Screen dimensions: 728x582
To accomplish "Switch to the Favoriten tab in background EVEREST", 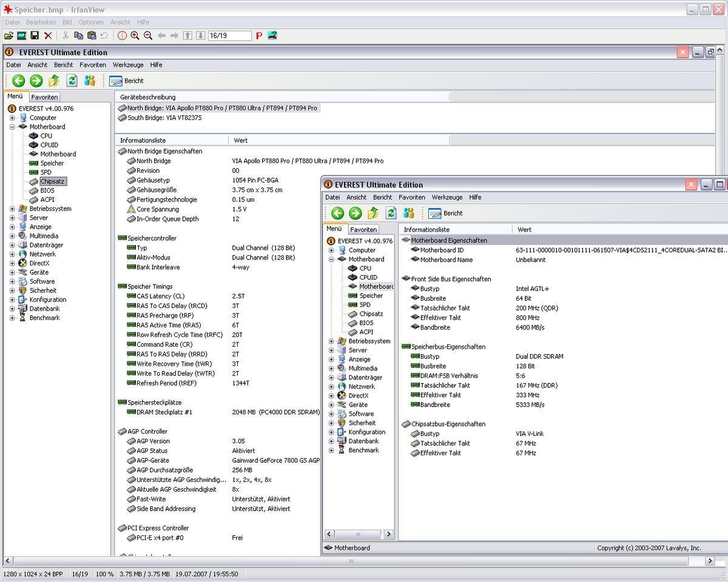I will coord(44,97).
